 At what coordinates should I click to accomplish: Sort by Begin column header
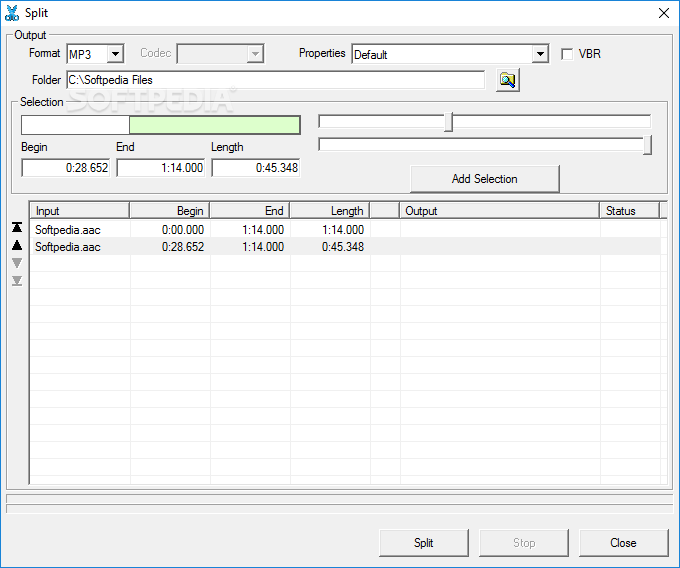tap(170, 211)
